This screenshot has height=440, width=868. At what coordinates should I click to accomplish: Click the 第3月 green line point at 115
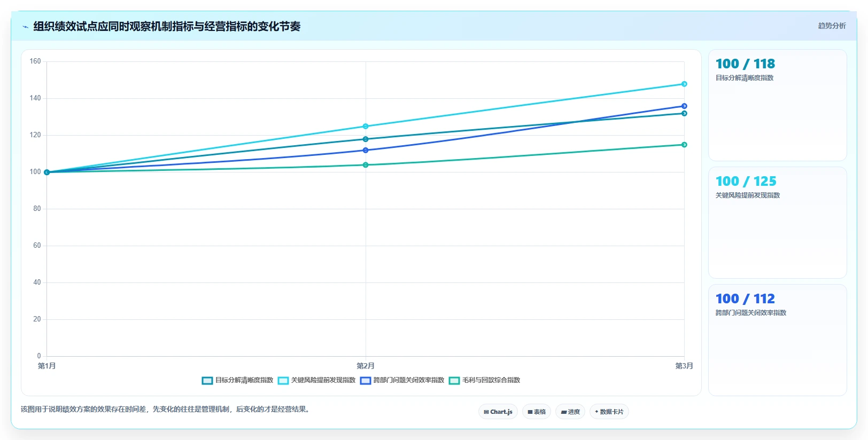coord(684,145)
